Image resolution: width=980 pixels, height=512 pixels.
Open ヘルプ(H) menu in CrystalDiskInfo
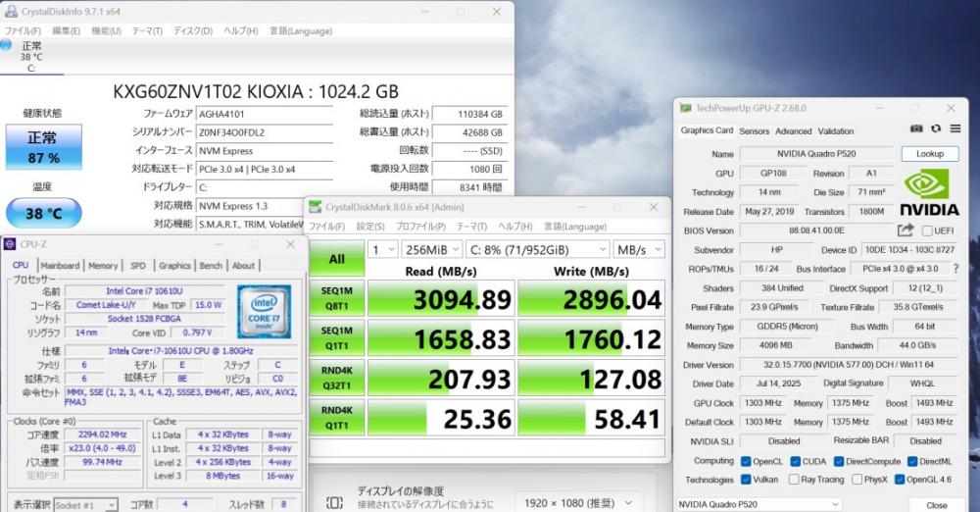(241, 30)
